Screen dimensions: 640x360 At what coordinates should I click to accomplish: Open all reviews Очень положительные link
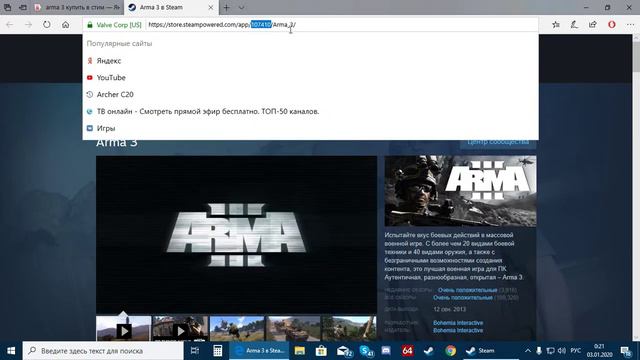(463, 298)
